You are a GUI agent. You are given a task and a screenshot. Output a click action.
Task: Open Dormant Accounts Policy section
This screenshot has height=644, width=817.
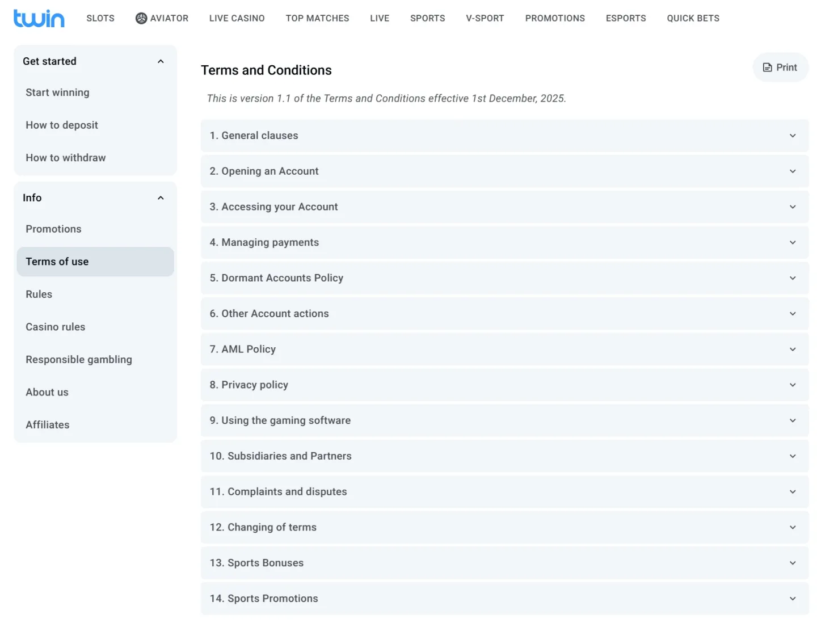[504, 278]
